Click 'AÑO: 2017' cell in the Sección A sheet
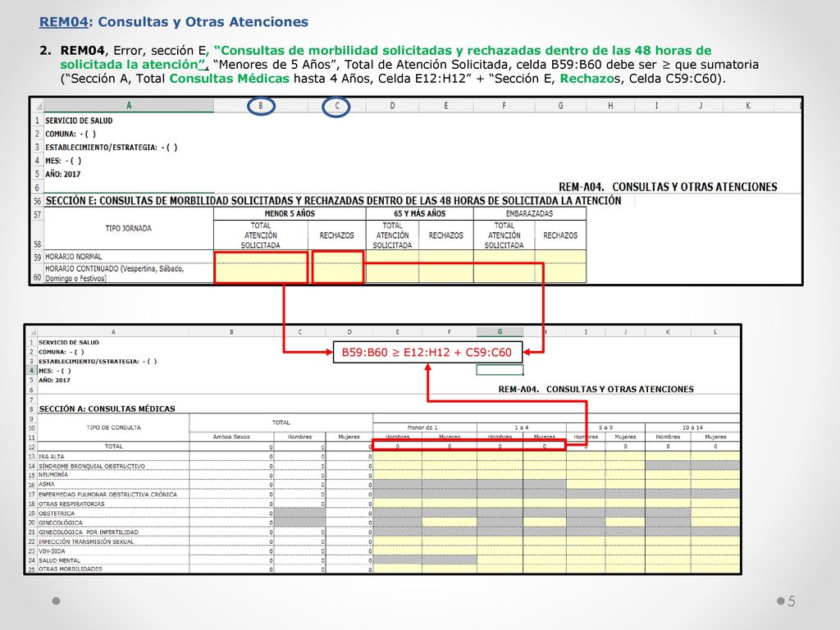The height and width of the screenshot is (630, 840). [x=54, y=381]
